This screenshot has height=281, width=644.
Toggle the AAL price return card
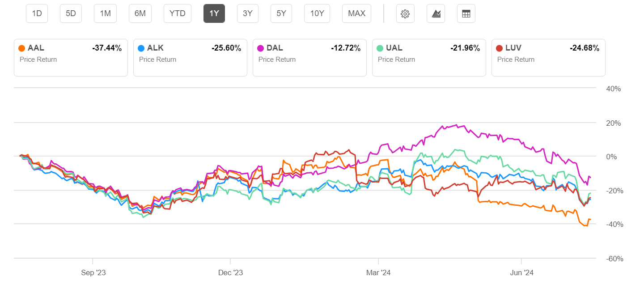pyautogui.click(x=71, y=58)
